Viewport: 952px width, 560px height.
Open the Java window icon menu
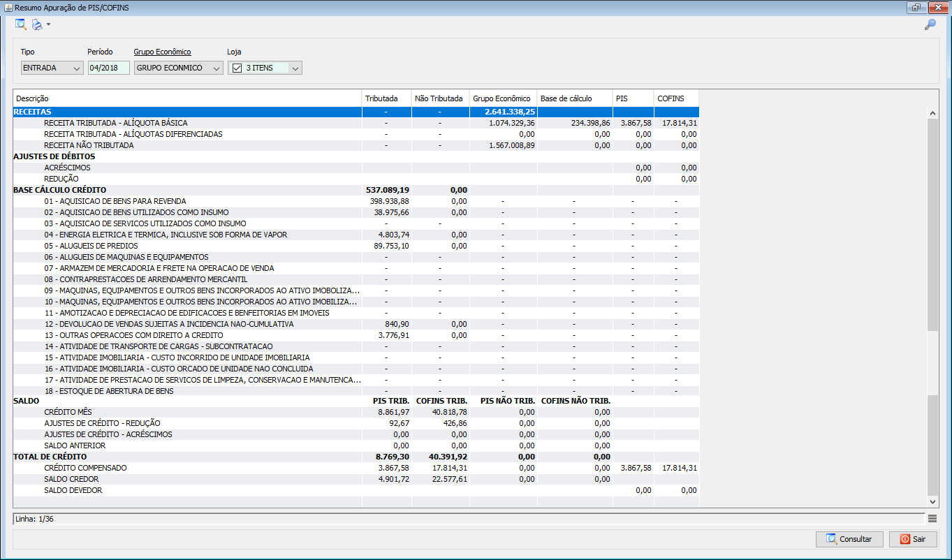[8, 8]
